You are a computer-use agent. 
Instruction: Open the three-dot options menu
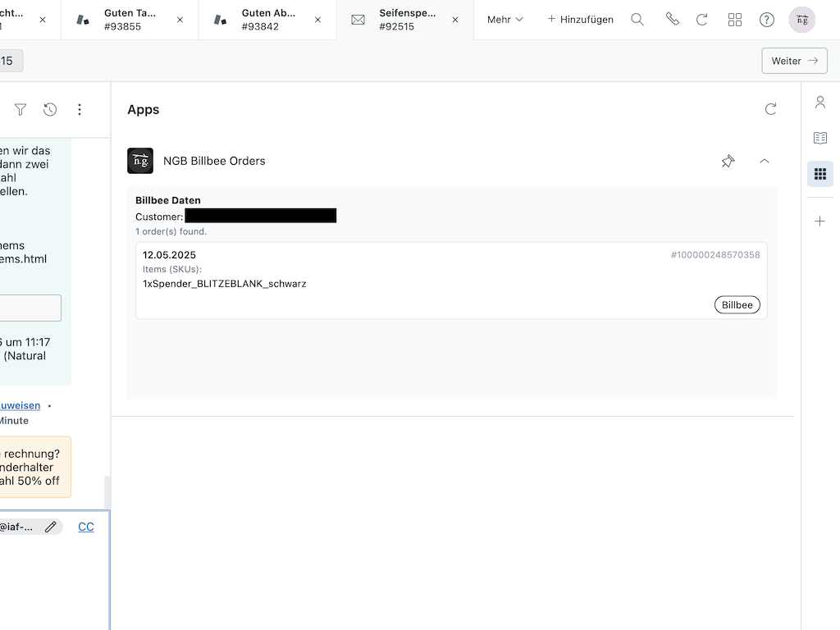point(80,109)
